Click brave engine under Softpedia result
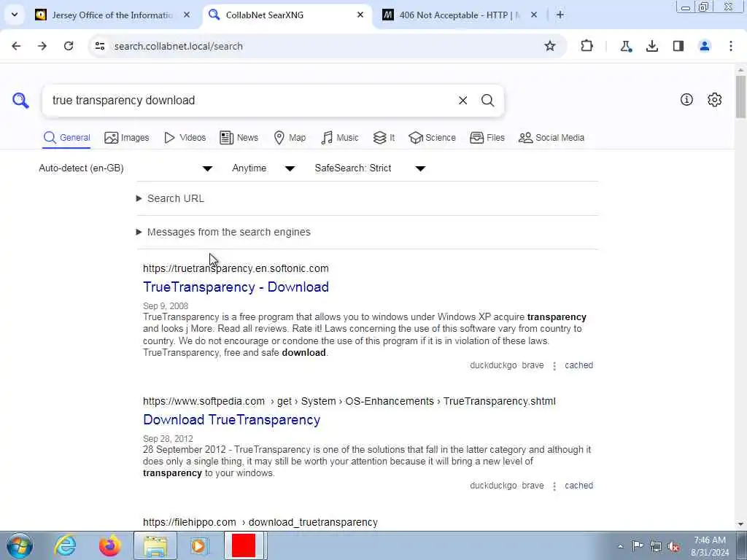This screenshot has height=560, width=747. coord(533,485)
